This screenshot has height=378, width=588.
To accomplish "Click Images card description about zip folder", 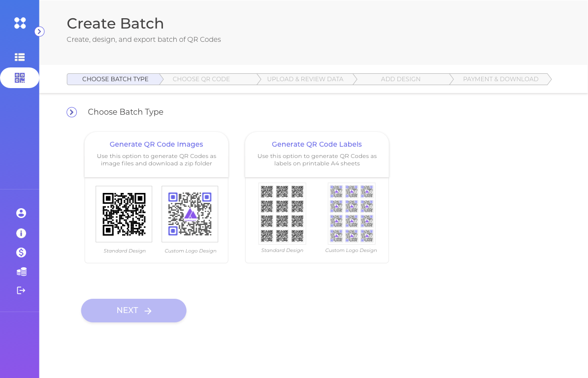I will [x=157, y=159].
